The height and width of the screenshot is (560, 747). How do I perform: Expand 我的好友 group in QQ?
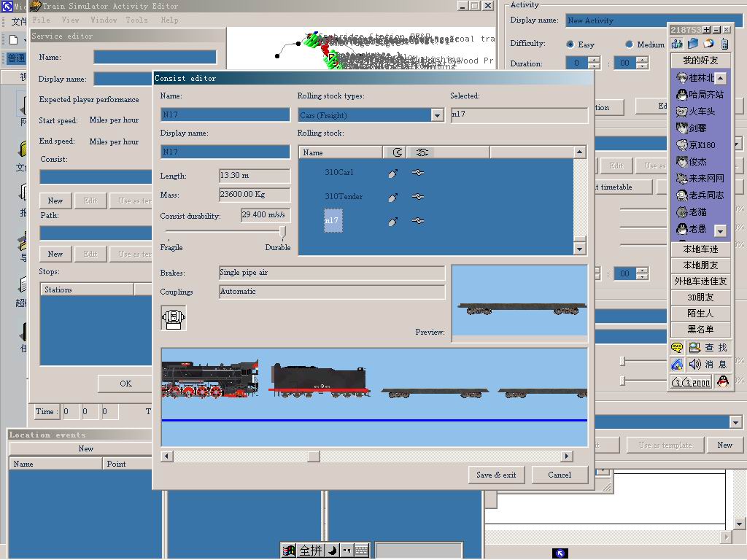pyautogui.click(x=700, y=60)
